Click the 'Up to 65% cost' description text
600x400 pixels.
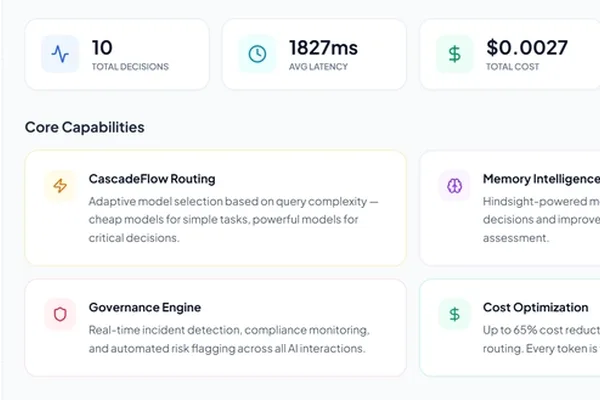tap(541, 339)
